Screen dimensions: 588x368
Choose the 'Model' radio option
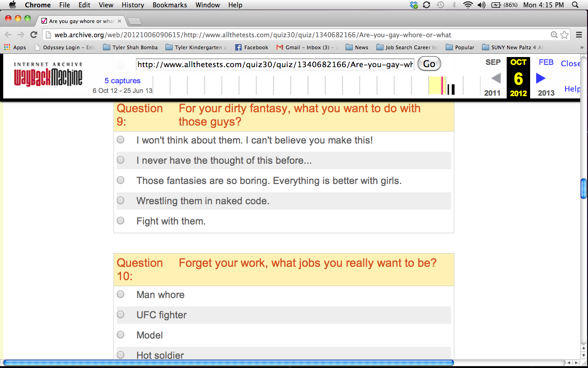(120, 335)
